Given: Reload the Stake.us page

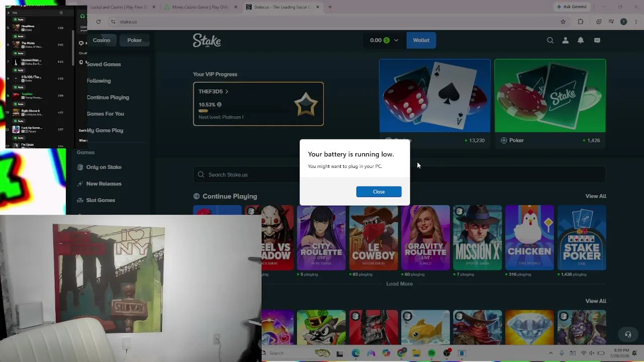Looking at the screenshot, I should (x=98, y=22).
